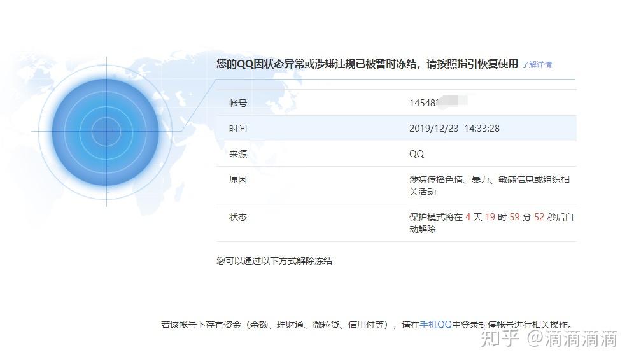This screenshot has width=634, height=364.
Task: Click the heading 您的QQ因状态异常或涉嫌违规已被暂时冻结
Action: (x=316, y=64)
